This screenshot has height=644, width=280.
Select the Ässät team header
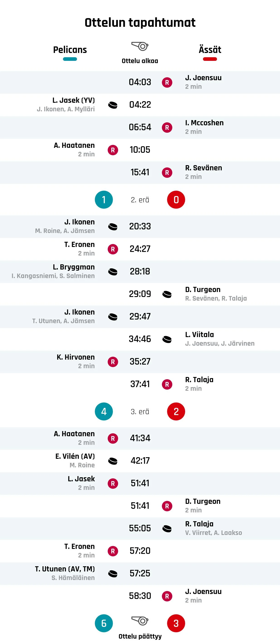pos(210,49)
